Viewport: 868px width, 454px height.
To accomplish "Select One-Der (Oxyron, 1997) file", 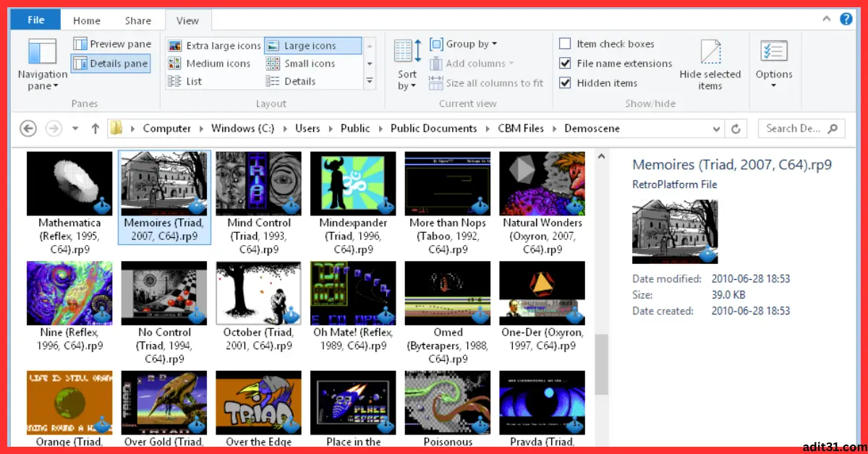I will (x=542, y=307).
